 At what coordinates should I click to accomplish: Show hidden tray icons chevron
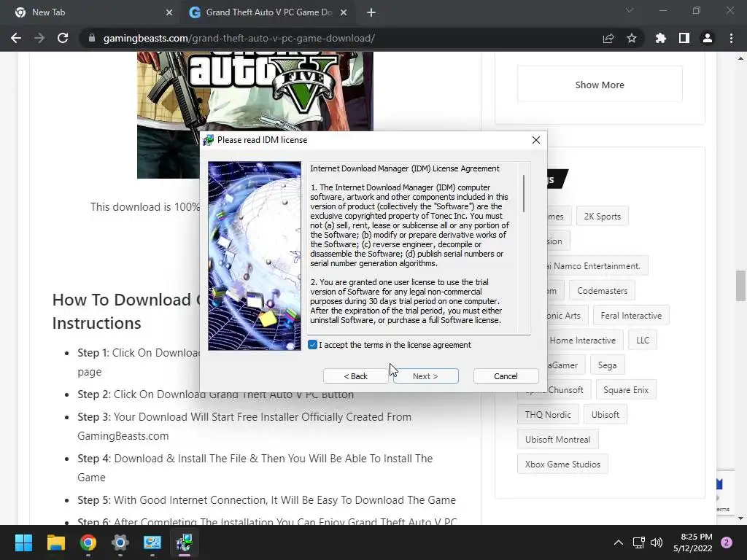point(619,542)
